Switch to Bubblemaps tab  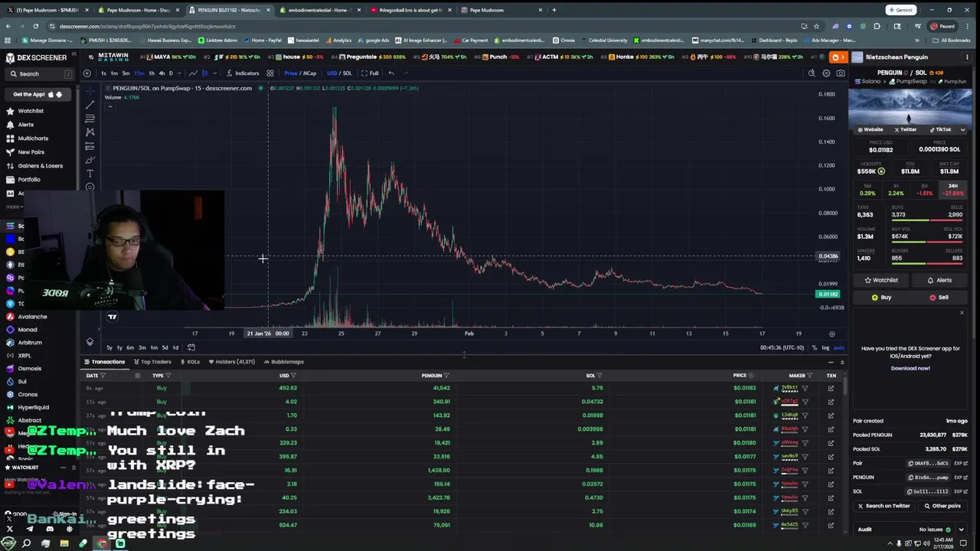[x=284, y=362]
